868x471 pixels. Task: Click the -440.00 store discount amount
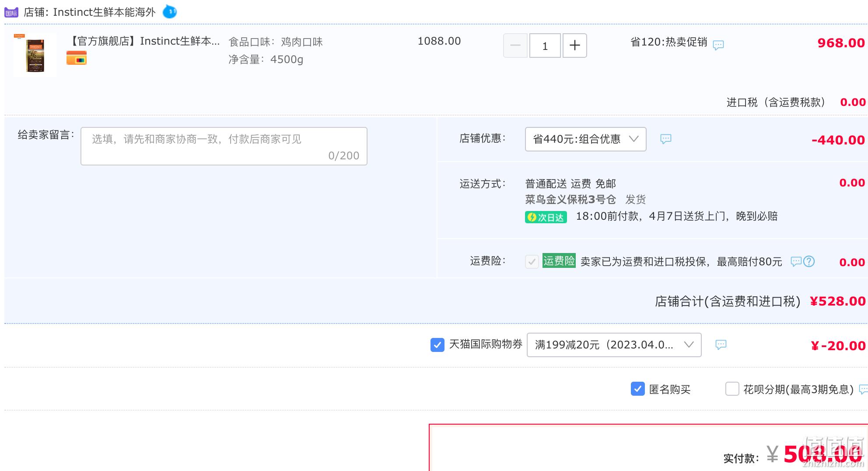pos(838,140)
